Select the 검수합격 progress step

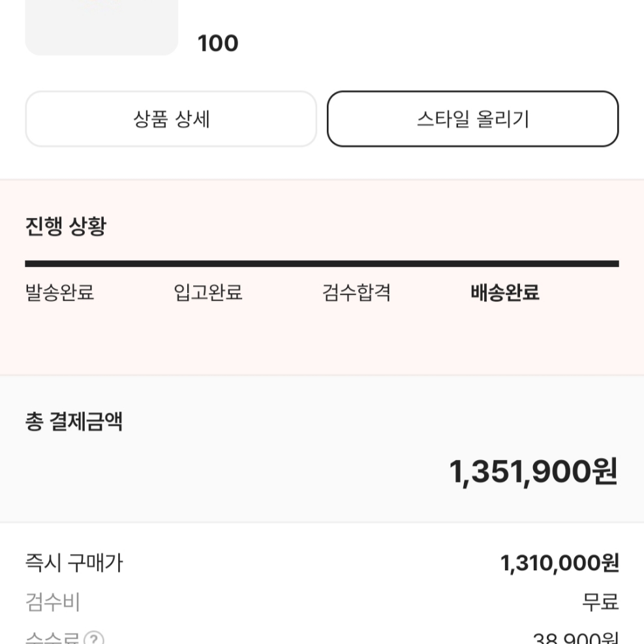pos(356,292)
